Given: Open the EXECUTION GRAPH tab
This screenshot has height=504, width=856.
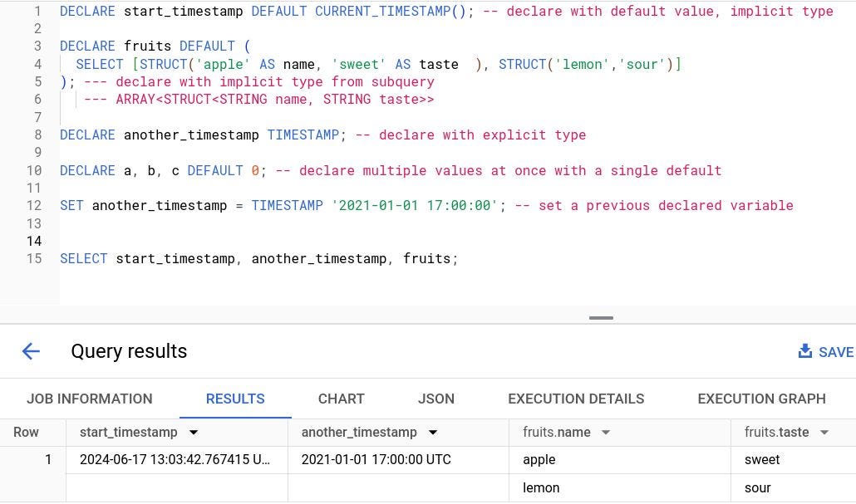Looking at the screenshot, I should [760, 399].
